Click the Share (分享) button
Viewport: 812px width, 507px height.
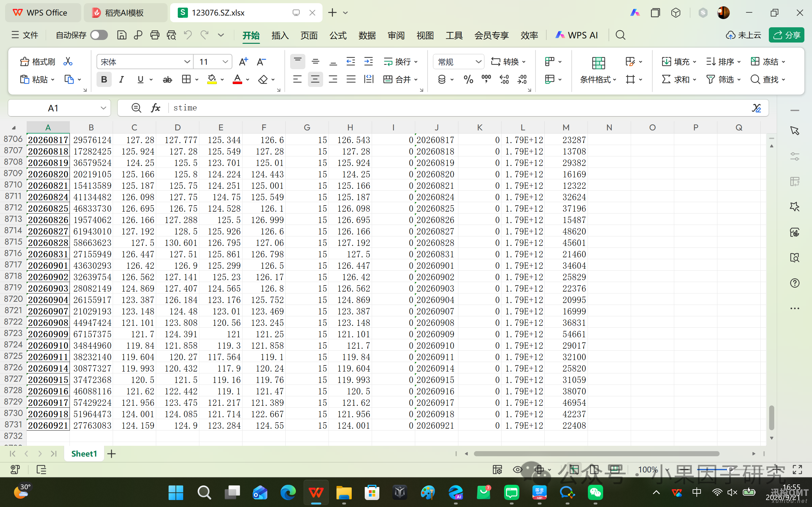tap(786, 35)
